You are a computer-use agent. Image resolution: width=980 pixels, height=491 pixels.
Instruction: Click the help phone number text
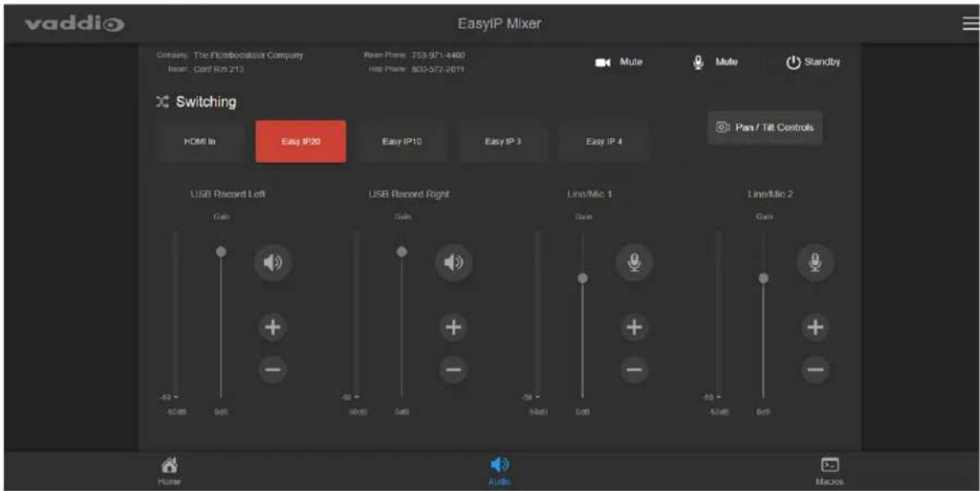tap(438, 70)
